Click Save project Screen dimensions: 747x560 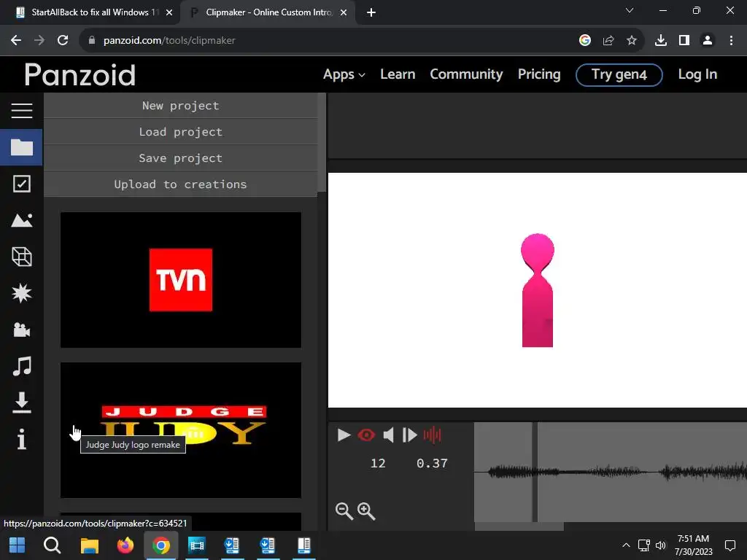pyautogui.click(x=181, y=158)
